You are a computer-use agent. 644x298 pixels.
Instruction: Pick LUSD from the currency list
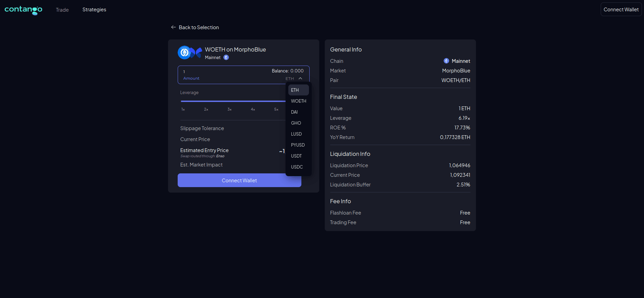pyautogui.click(x=298, y=134)
